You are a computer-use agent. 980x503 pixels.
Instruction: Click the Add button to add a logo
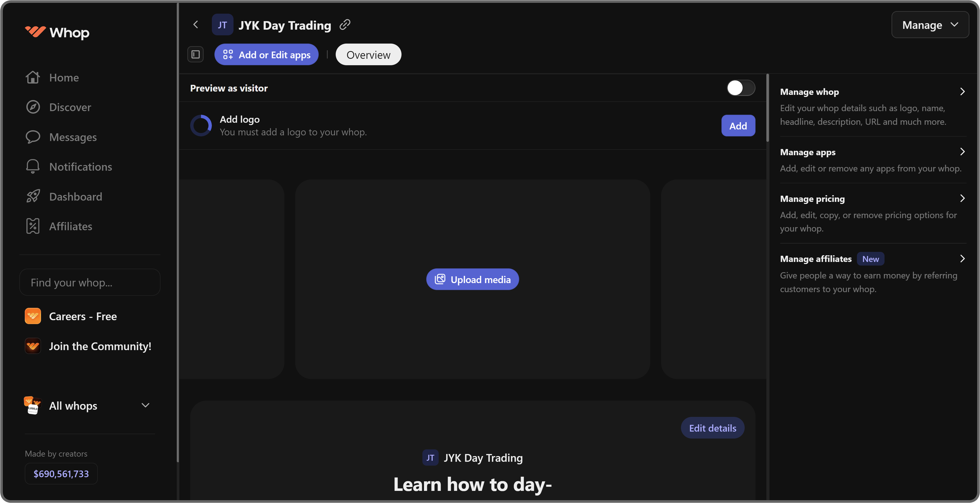[x=738, y=126]
